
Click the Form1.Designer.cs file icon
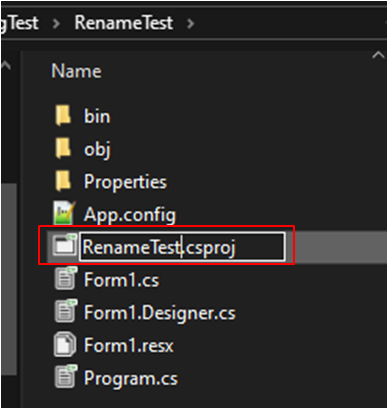[66, 311]
